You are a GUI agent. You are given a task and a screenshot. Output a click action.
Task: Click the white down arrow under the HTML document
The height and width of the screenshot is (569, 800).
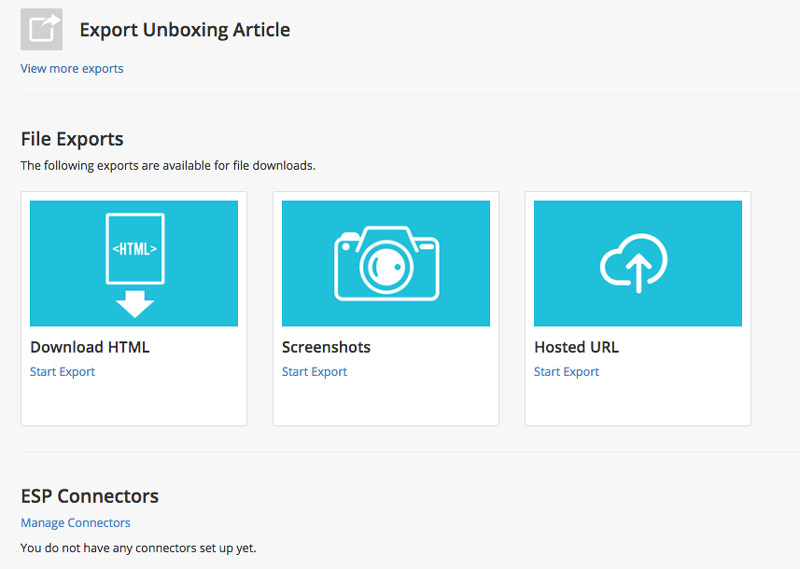pyautogui.click(x=135, y=304)
